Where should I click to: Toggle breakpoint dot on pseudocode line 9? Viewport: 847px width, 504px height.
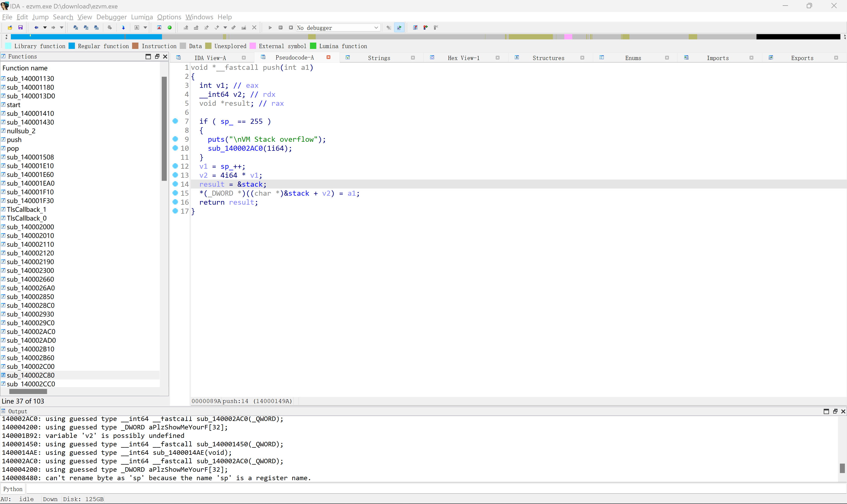click(x=175, y=139)
